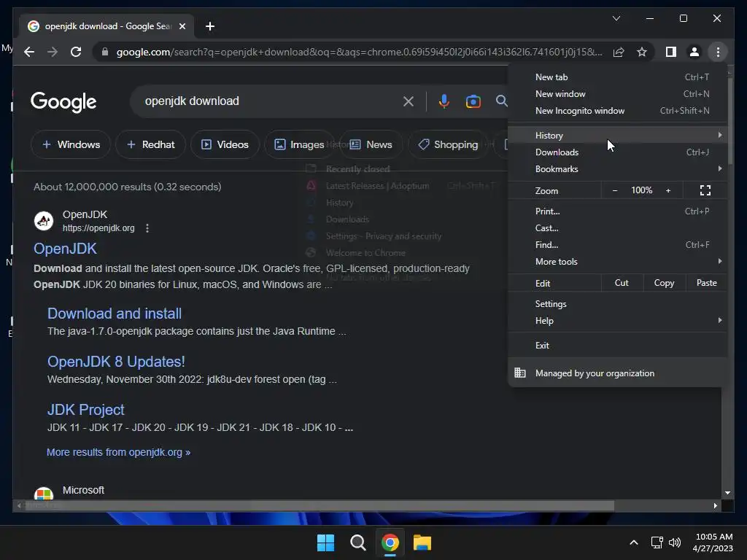Click the browser forward arrow
Screen dimensions: 747x560
pyautogui.click(x=53, y=52)
